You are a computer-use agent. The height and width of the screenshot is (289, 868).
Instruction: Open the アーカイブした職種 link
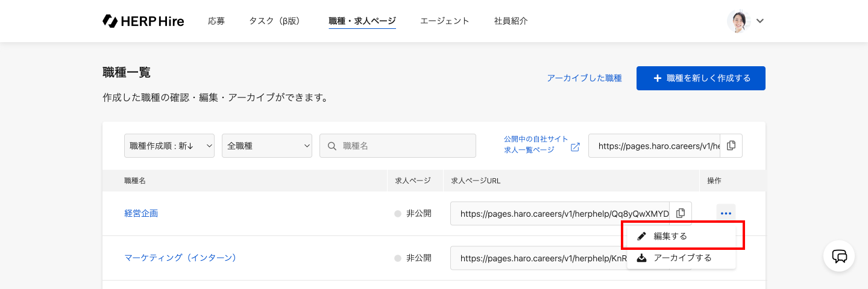point(584,78)
